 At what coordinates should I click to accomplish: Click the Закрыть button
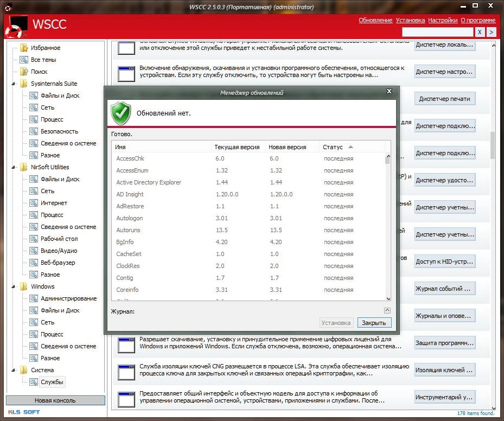374,323
